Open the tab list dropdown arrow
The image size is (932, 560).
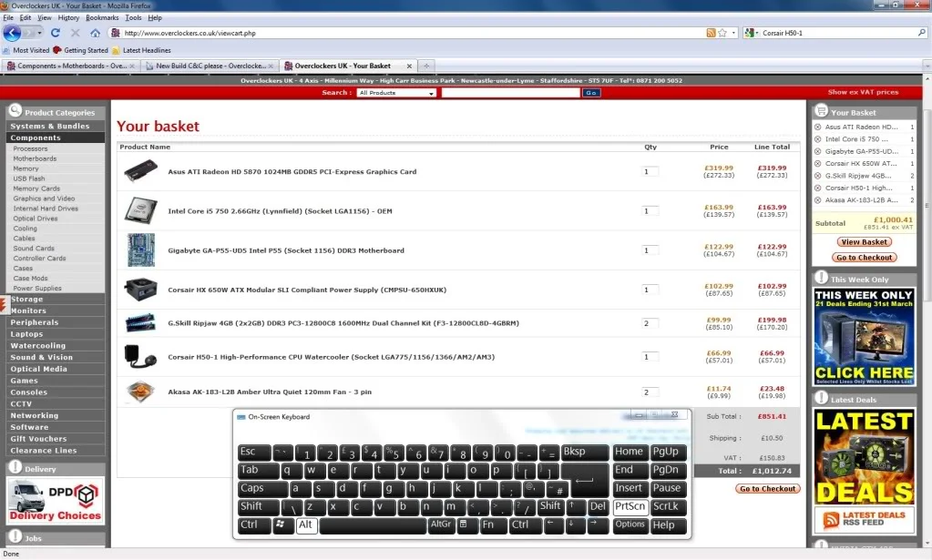pyautogui.click(x=927, y=66)
